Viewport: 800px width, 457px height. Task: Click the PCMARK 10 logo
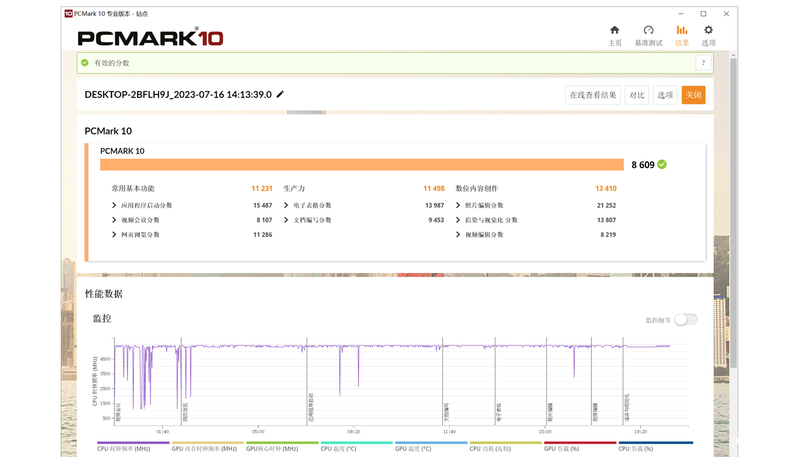point(151,38)
